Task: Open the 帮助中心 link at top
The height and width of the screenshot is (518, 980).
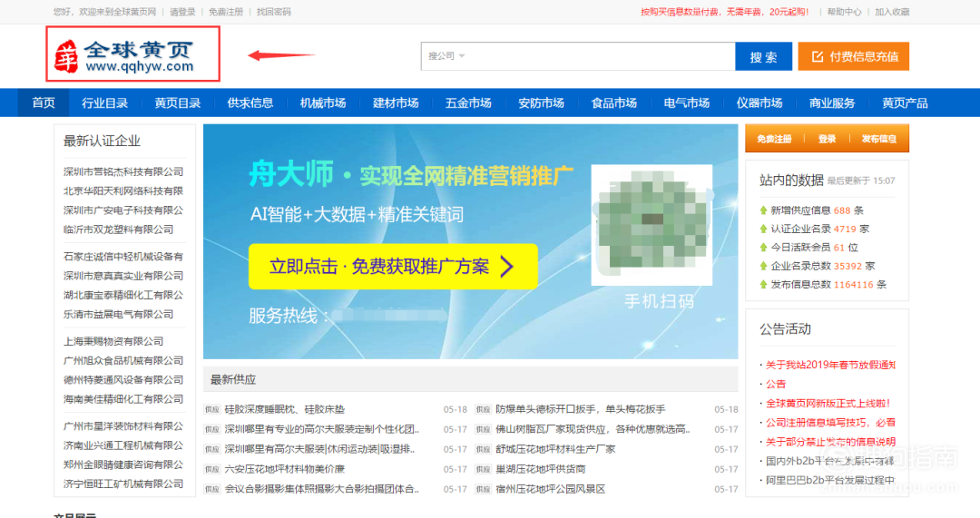Action: pyautogui.click(x=844, y=12)
